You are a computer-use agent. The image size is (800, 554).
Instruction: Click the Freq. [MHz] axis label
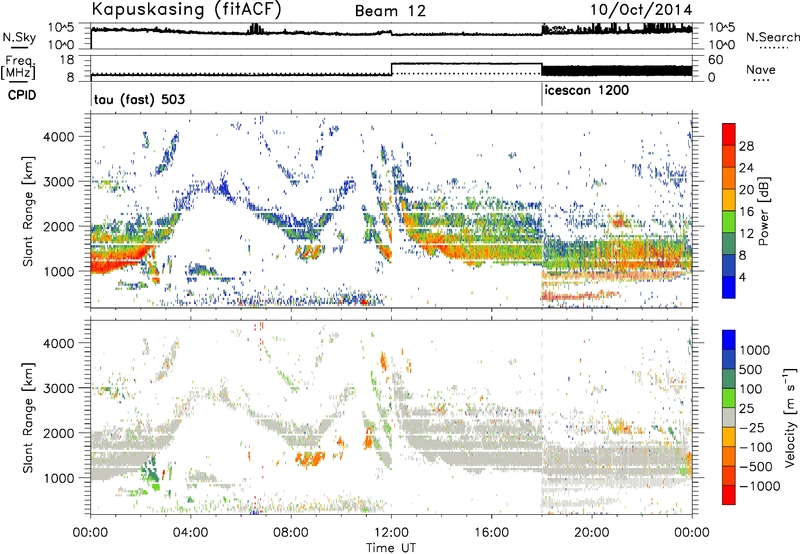point(18,67)
